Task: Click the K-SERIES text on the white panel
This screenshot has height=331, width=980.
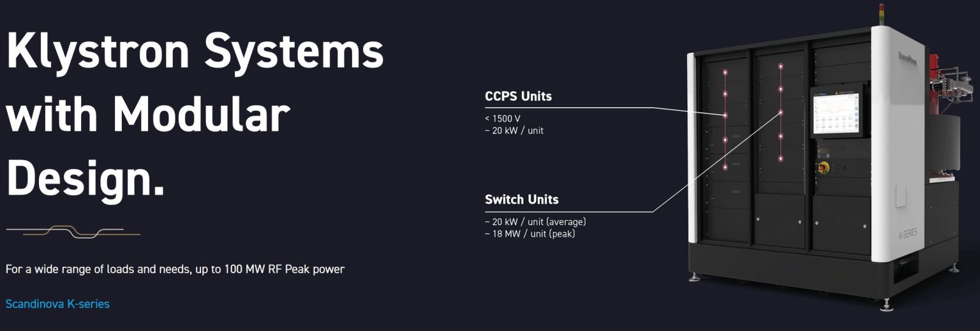Action: click(908, 233)
